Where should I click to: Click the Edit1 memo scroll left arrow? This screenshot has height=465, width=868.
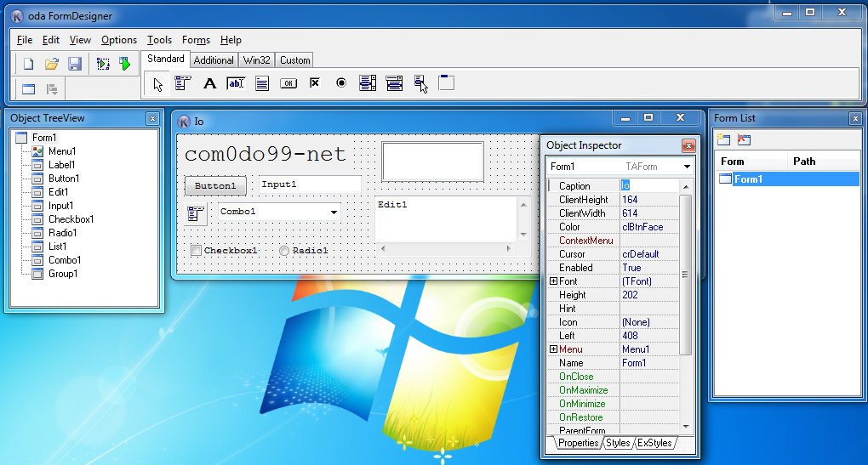pos(383,249)
